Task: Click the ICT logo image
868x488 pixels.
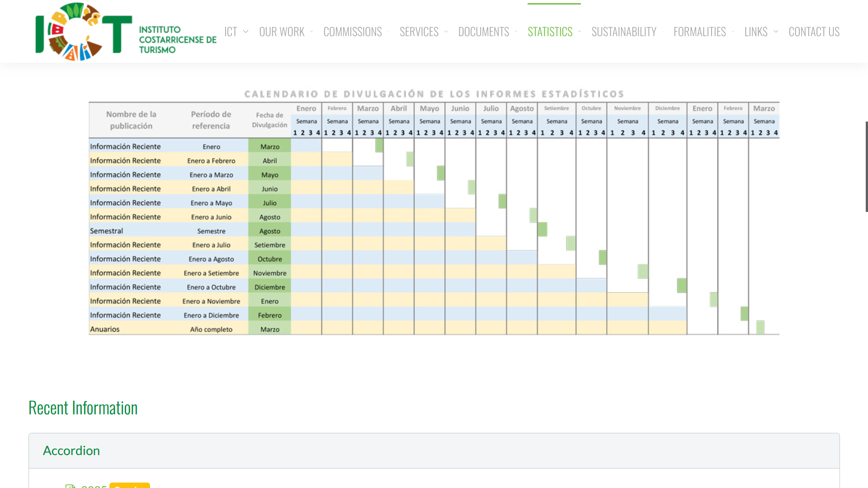Action: (x=84, y=32)
